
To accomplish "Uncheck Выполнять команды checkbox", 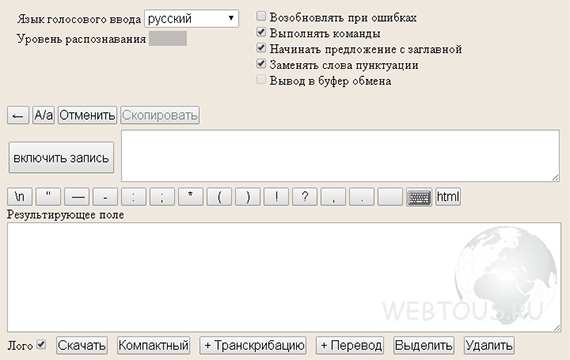I will (x=261, y=32).
